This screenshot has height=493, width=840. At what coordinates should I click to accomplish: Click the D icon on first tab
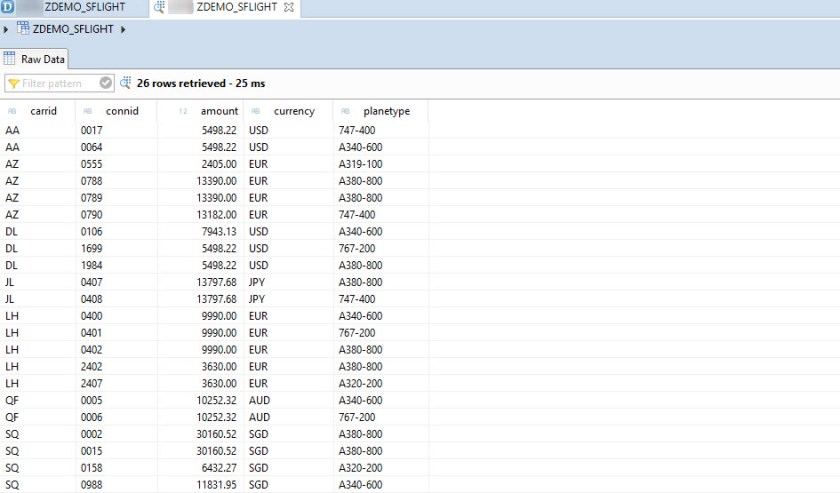pos(8,8)
